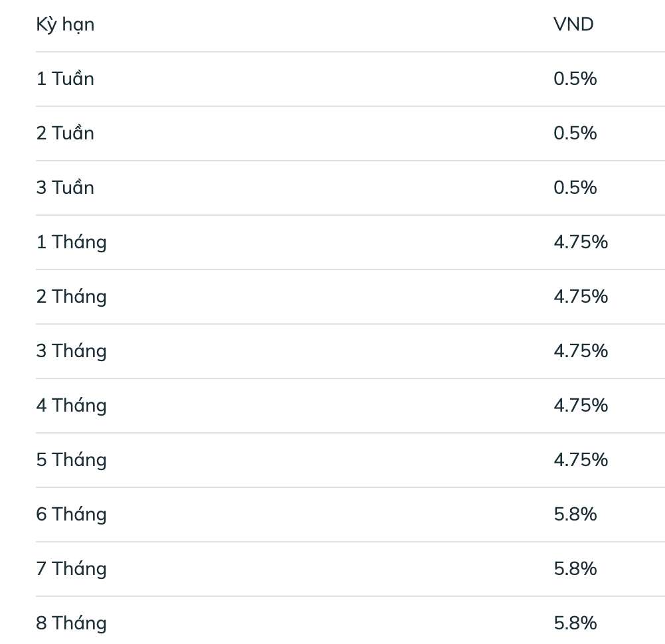
Task: Select the "2 Tuần" term label
Action: [65, 133]
